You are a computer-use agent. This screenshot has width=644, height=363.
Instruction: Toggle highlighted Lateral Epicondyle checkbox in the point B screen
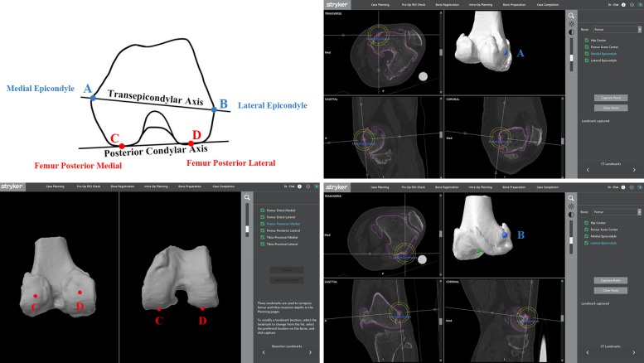tap(587, 243)
